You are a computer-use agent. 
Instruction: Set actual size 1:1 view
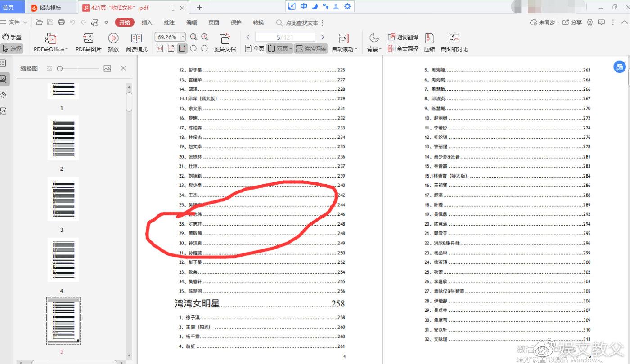[160, 49]
